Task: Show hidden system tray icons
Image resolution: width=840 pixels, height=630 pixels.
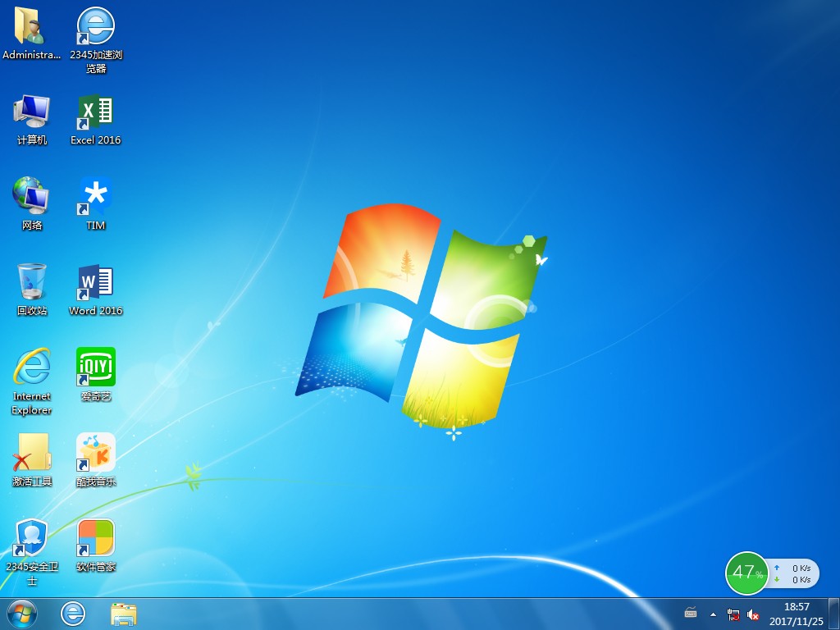Action: [x=713, y=614]
